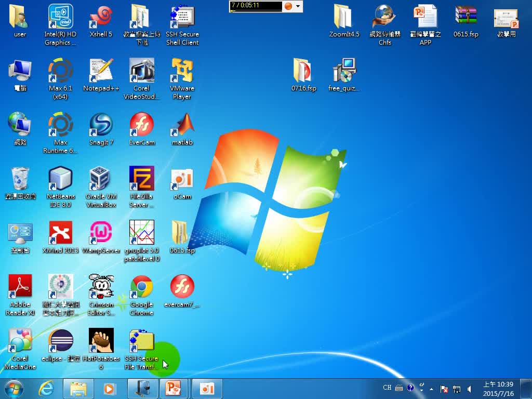Launch eclipse shortcut icon
This screenshot has width=532, height=399.
(x=60, y=345)
